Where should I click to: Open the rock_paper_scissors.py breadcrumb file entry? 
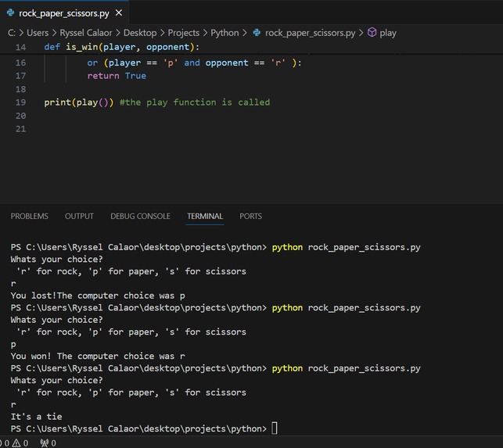[311, 33]
